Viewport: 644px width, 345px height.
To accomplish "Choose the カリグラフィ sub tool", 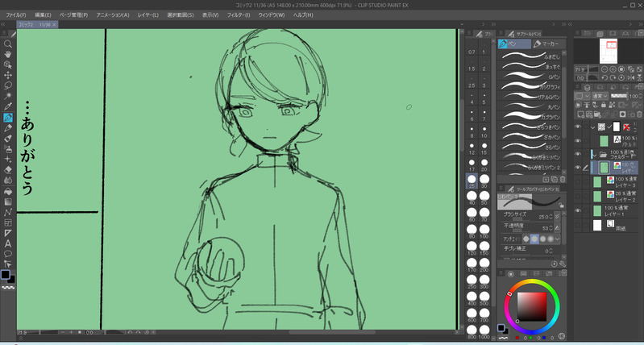I will [530, 86].
